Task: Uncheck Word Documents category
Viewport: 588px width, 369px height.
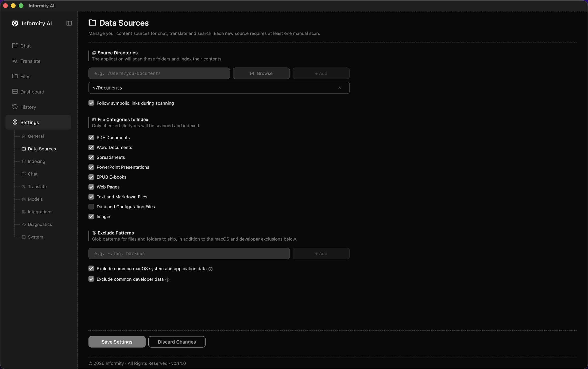Action: pos(91,147)
